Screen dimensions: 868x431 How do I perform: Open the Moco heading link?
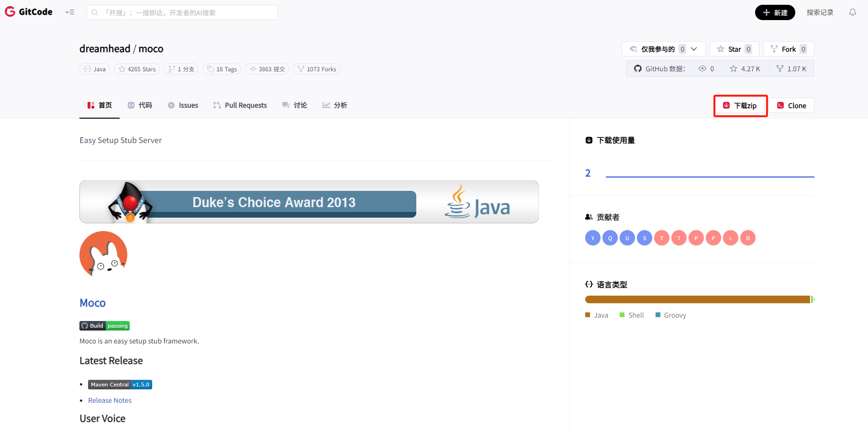pyautogui.click(x=93, y=303)
